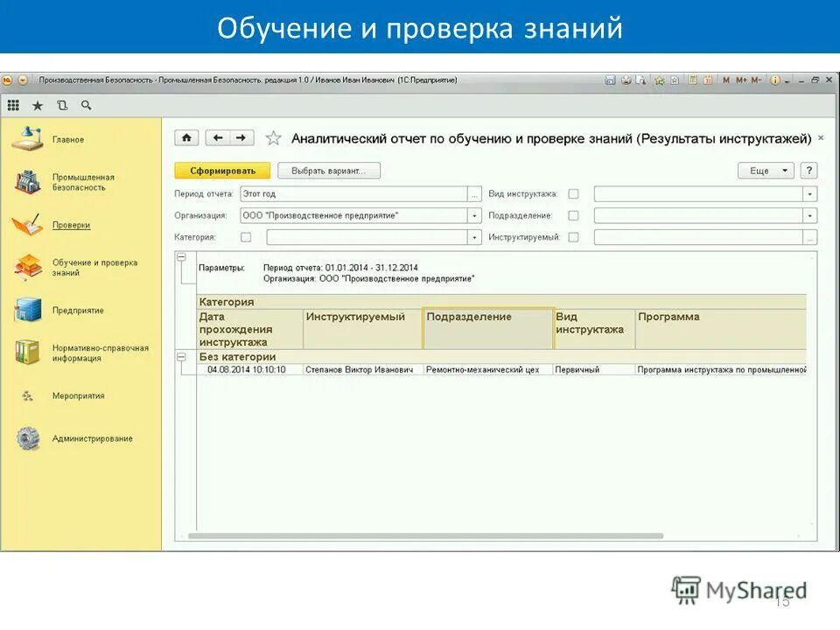Click the 'Выбрать вариант' button
The width and height of the screenshot is (840, 630).
point(328,168)
